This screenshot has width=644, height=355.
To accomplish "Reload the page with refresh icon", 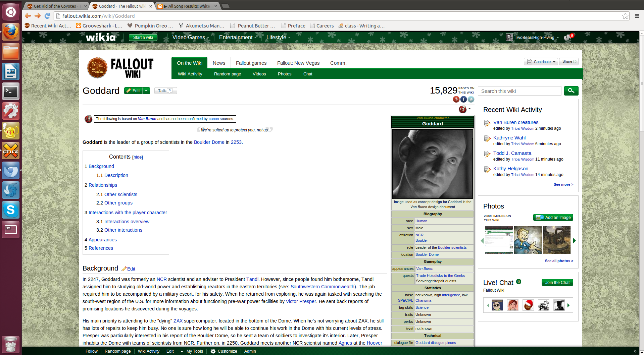I will (47, 16).
